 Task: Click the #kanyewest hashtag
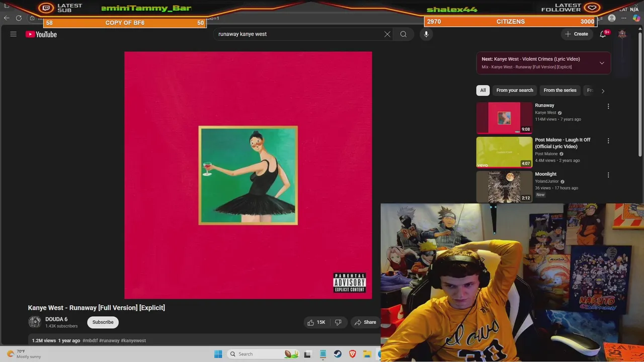133,340
